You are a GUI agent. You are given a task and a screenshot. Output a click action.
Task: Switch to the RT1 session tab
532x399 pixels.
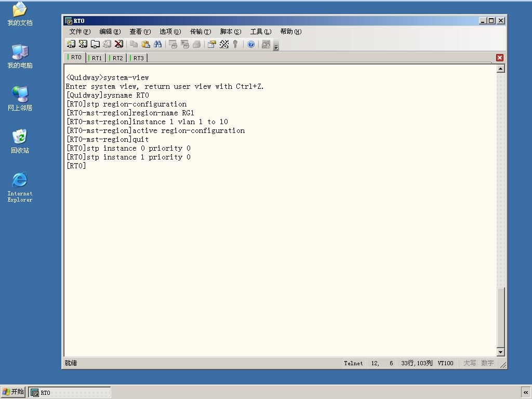pos(96,58)
